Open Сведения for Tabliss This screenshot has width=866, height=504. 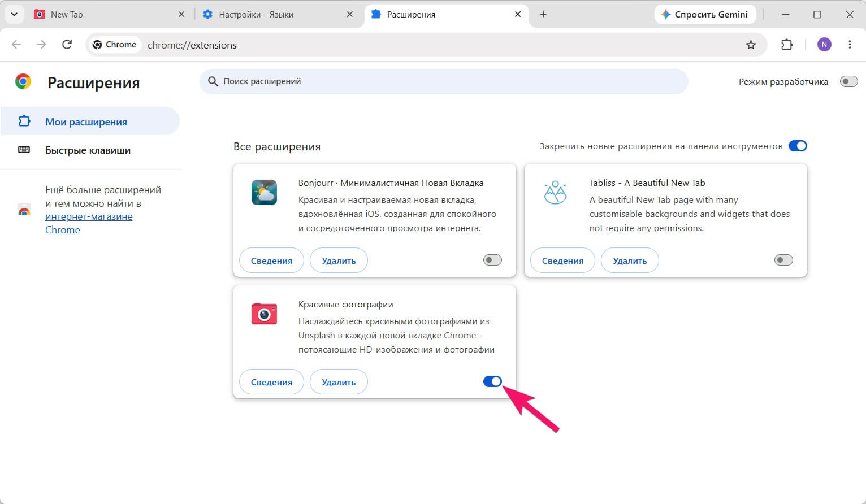[x=562, y=260]
